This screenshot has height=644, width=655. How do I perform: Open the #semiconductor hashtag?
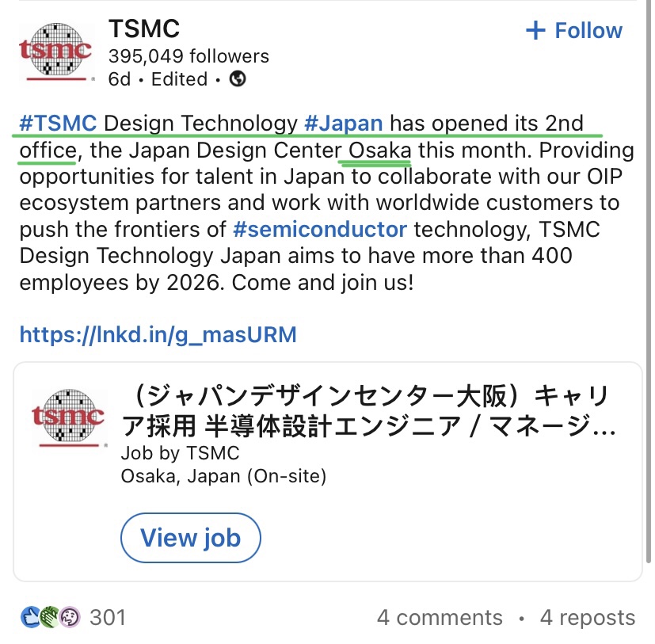click(x=319, y=230)
